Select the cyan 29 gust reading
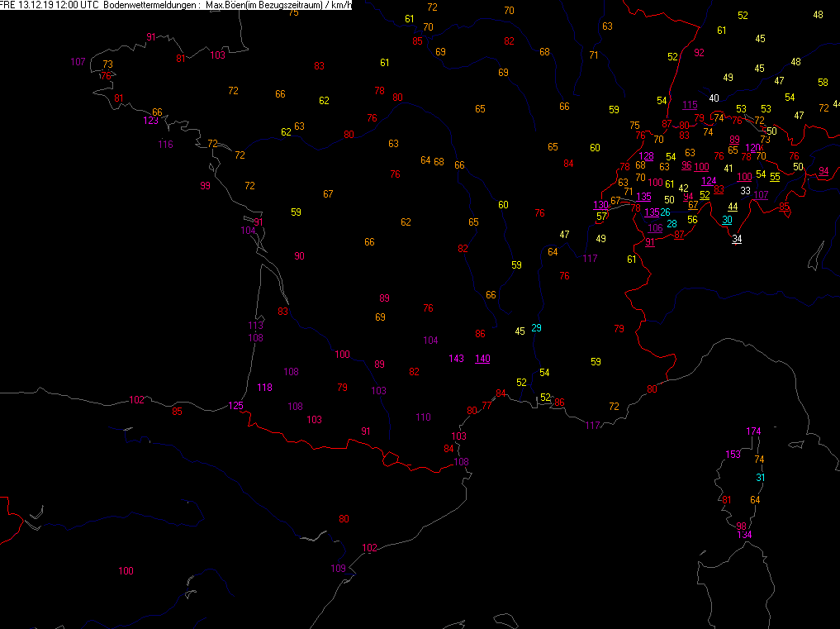This screenshot has height=629, width=840. point(537,329)
